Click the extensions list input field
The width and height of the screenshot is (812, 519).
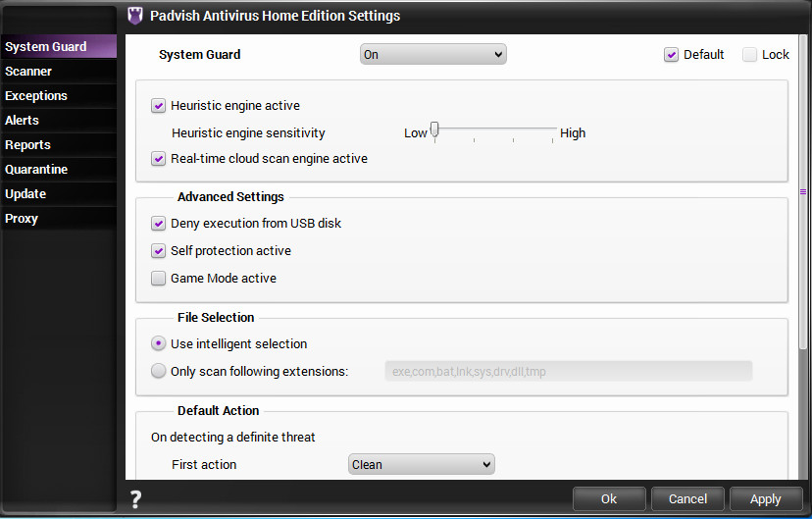568,372
